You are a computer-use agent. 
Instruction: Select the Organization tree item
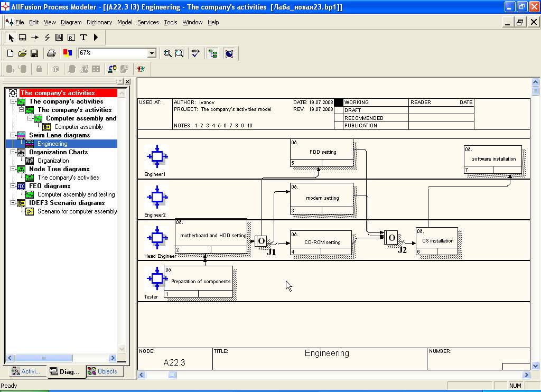click(x=53, y=161)
